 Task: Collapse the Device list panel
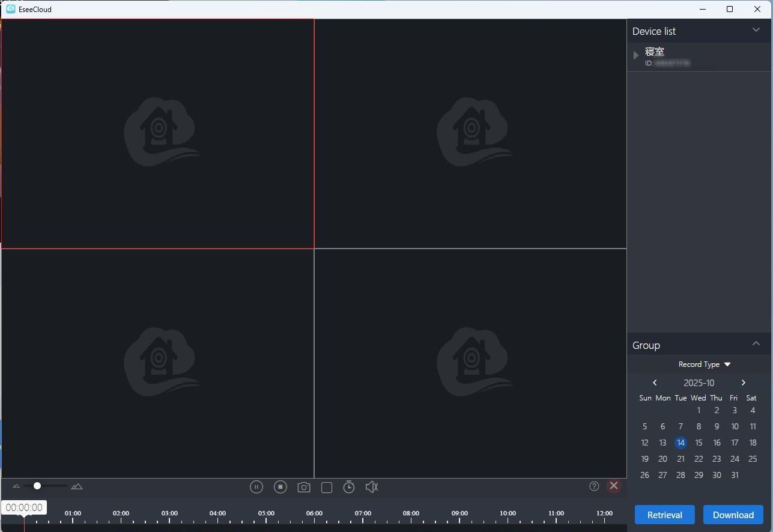[x=756, y=31]
